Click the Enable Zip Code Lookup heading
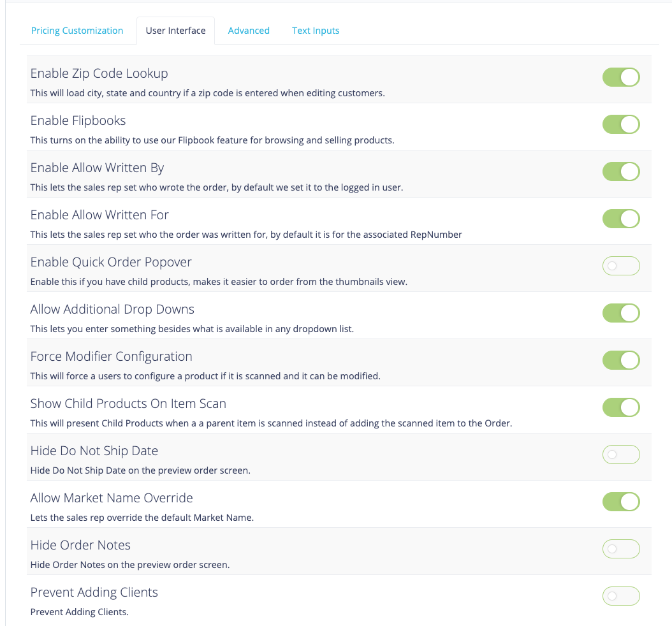Image resolution: width=672 pixels, height=626 pixels. [99, 74]
